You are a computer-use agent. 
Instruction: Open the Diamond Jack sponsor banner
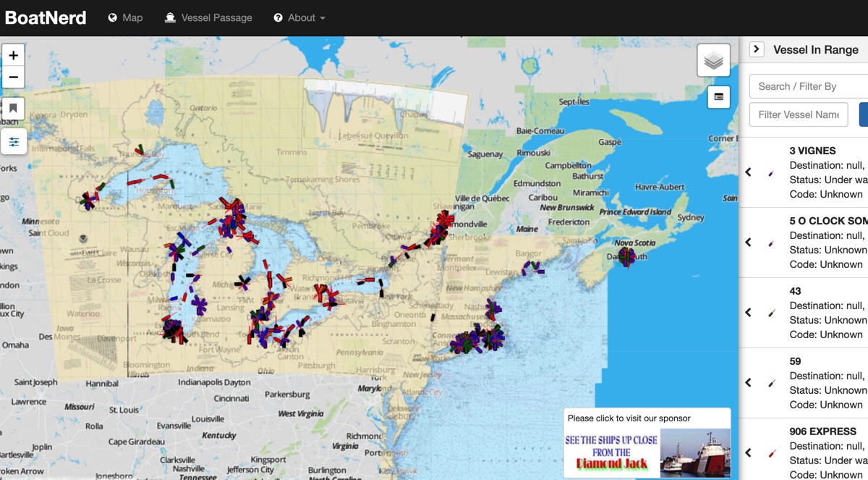click(647, 452)
